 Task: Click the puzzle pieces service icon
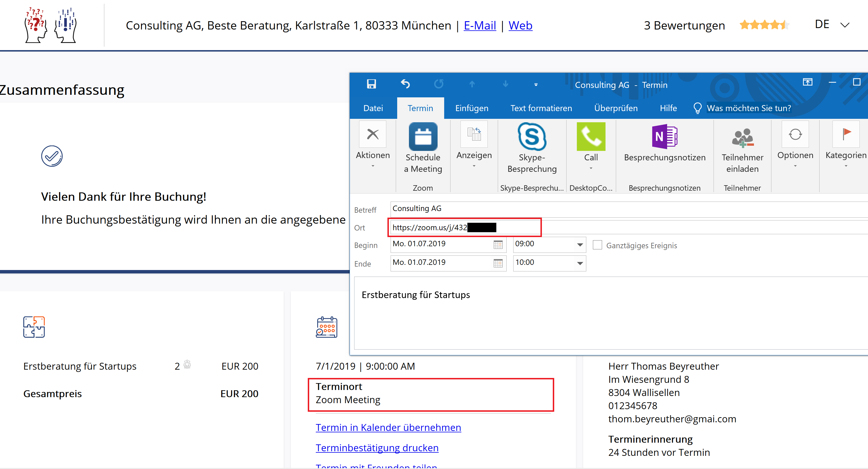[34, 327]
